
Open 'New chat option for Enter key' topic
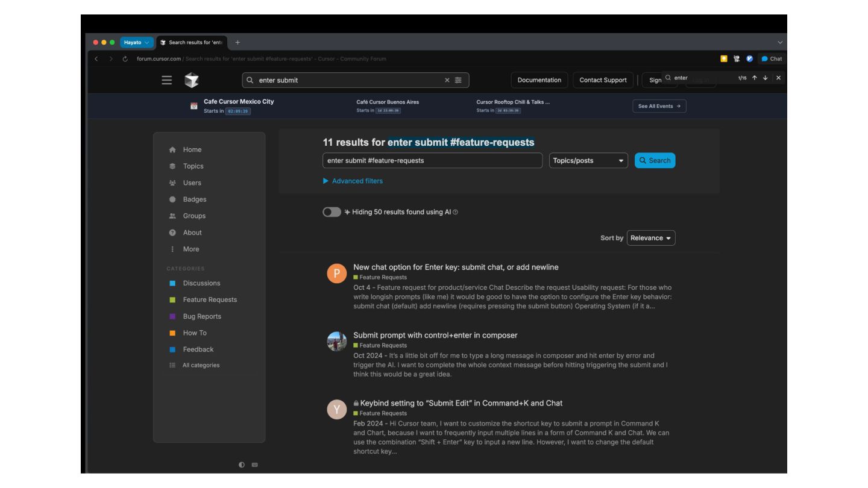click(x=456, y=267)
